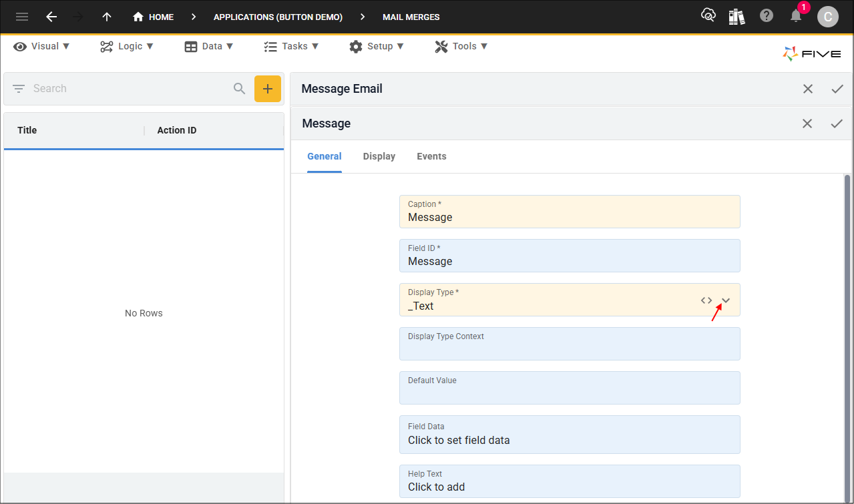Click the Five logo

[812, 54]
